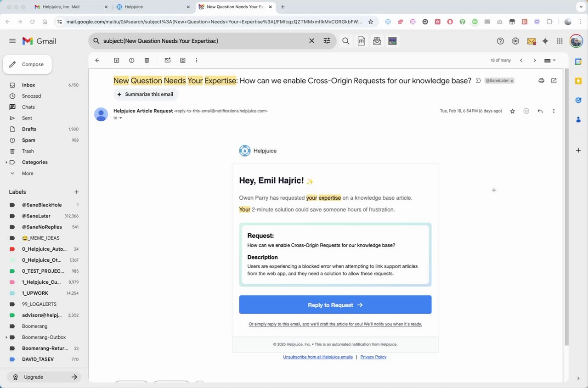
Task: Click the Compose button
Action: pos(27,64)
